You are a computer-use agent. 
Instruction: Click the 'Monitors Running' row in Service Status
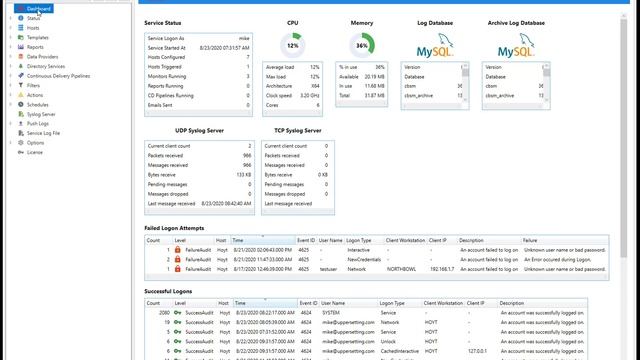click(198, 76)
